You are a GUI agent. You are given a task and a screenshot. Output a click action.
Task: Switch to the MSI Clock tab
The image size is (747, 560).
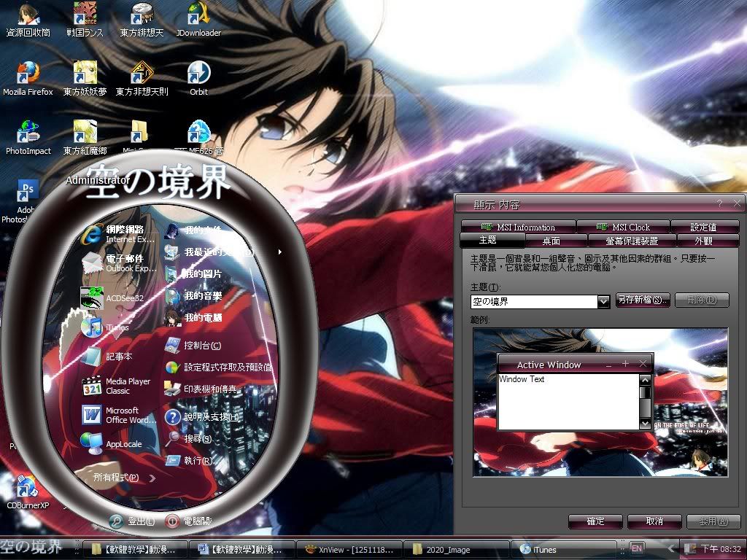623,227
